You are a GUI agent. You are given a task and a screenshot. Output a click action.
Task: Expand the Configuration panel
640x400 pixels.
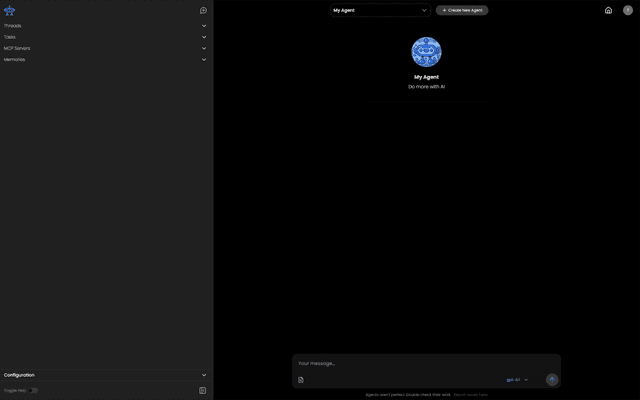point(204,375)
